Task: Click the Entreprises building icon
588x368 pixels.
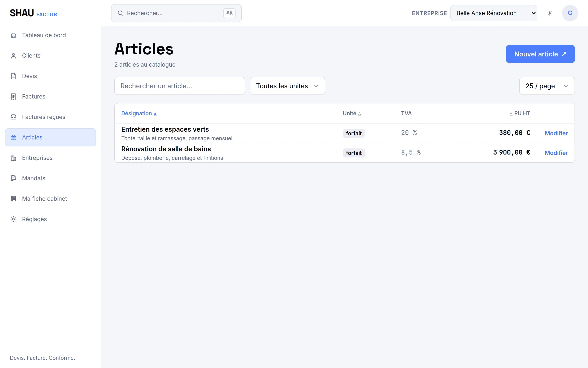Action: pyautogui.click(x=13, y=158)
